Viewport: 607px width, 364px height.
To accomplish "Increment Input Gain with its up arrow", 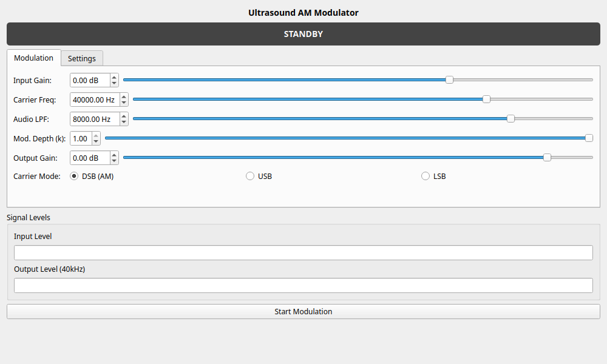I will click(x=114, y=77).
